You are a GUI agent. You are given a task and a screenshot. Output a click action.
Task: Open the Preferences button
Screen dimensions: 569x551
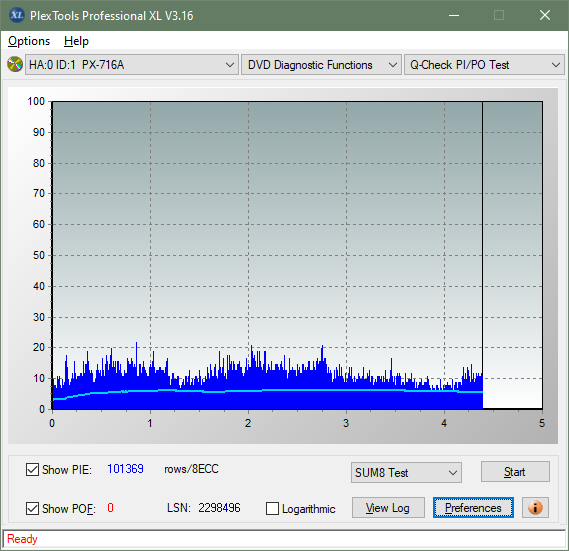473,507
